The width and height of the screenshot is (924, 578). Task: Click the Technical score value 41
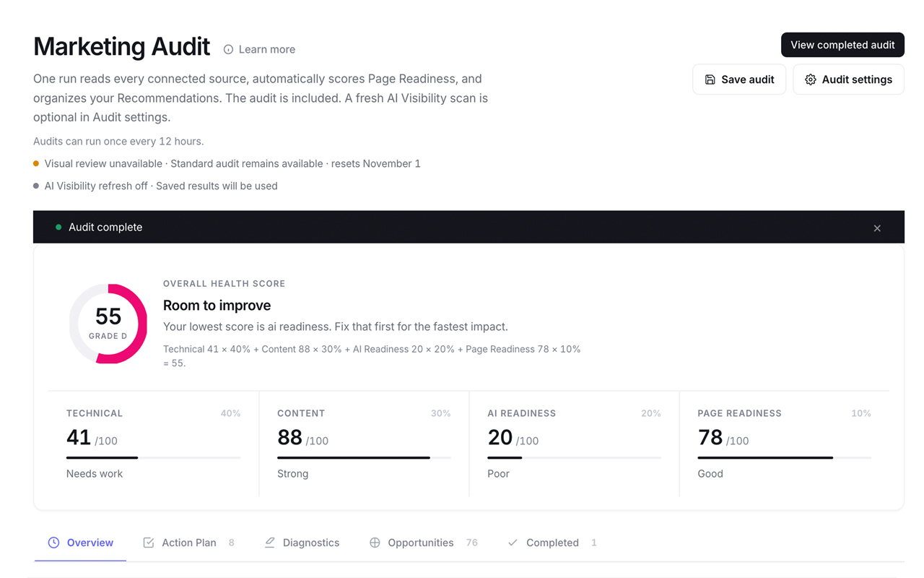79,438
